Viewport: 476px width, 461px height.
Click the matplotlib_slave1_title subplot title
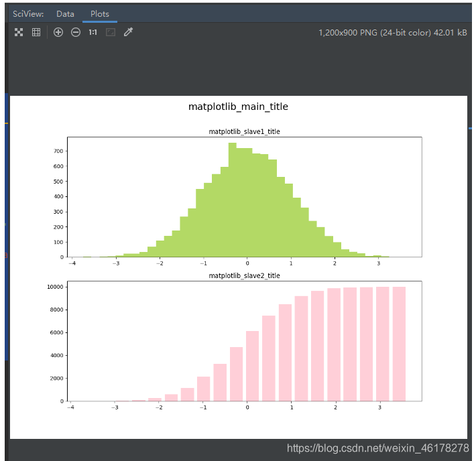tap(245, 131)
